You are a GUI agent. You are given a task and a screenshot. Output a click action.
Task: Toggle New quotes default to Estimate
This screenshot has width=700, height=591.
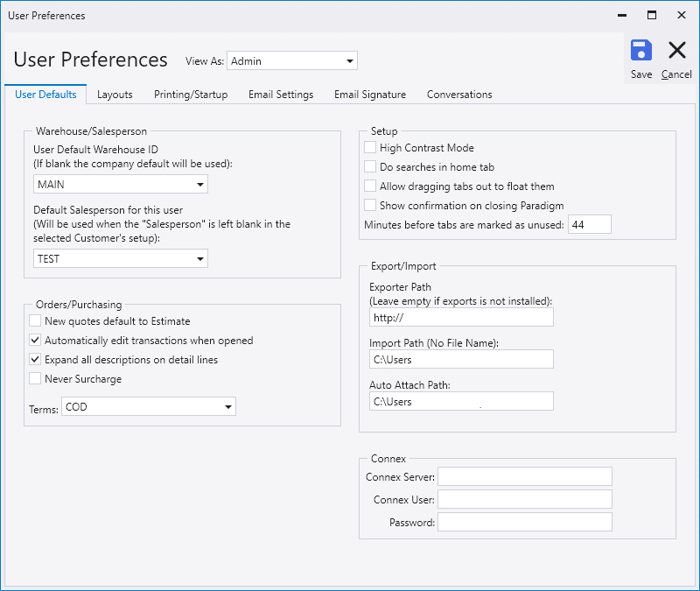tap(35, 321)
